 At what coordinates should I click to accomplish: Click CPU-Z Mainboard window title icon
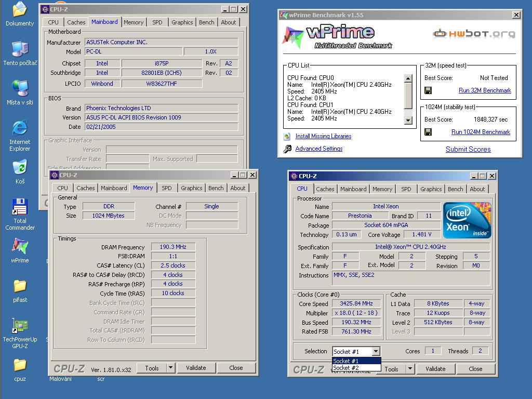click(x=45, y=9)
